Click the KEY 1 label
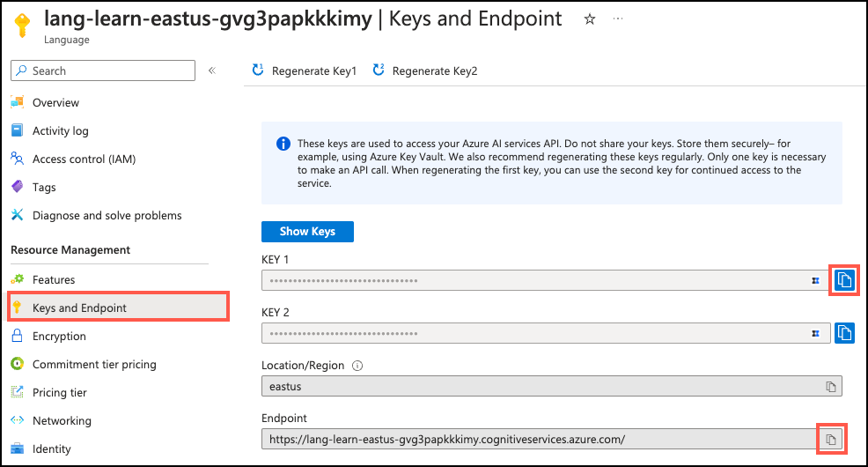This screenshot has width=868, height=467. (x=276, y=259)
